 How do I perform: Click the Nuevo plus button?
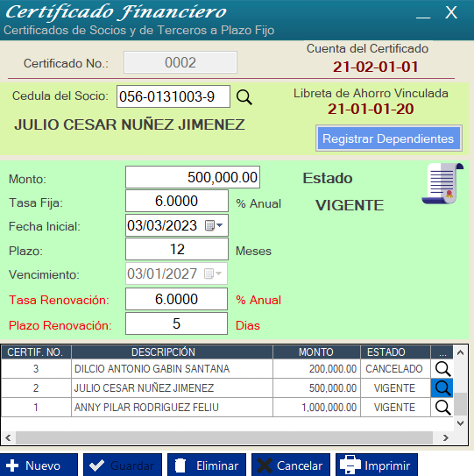point(39,465)
